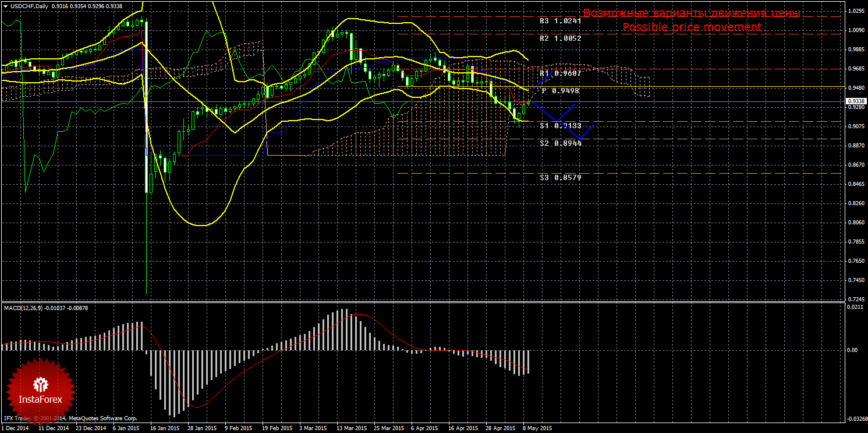Click the current price tag 0.9338
The width and height of the screenshot is (868, 433).
(855, 101)
